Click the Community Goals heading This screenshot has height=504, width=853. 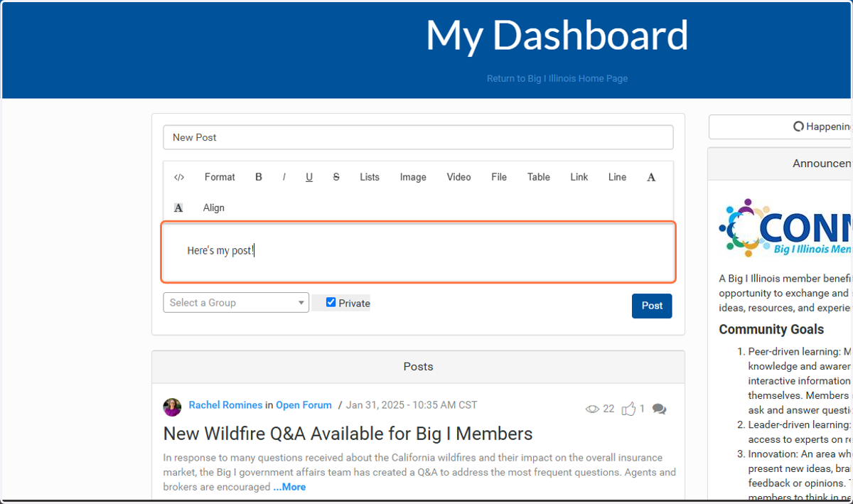pyautogui.click(x=771, y=329)
